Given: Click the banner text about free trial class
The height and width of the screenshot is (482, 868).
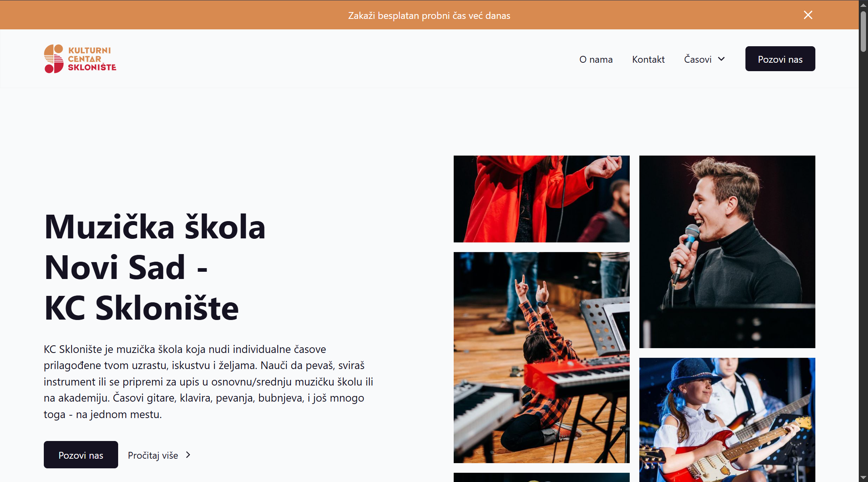Looking at the screenshot, I should click(x=429, y=15).
